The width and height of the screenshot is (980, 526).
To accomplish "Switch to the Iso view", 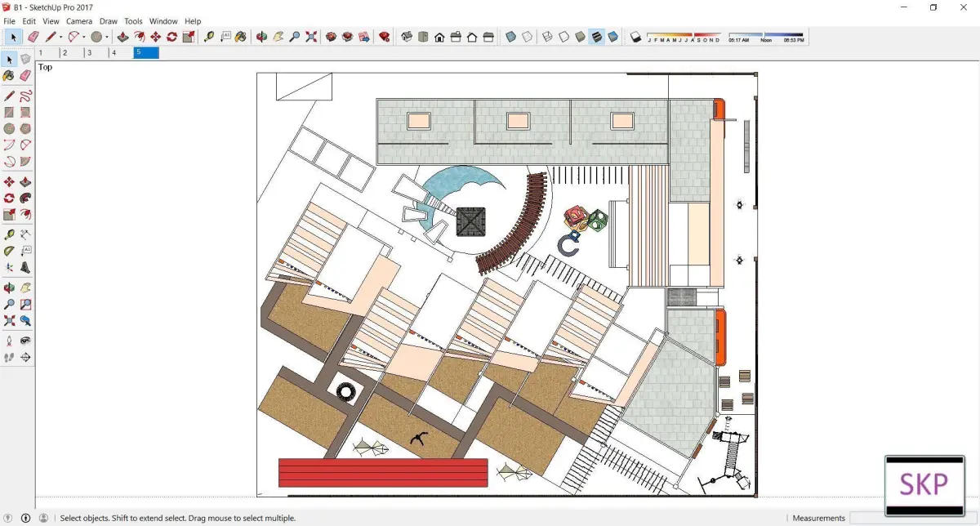I will click(x=407, y=37).
